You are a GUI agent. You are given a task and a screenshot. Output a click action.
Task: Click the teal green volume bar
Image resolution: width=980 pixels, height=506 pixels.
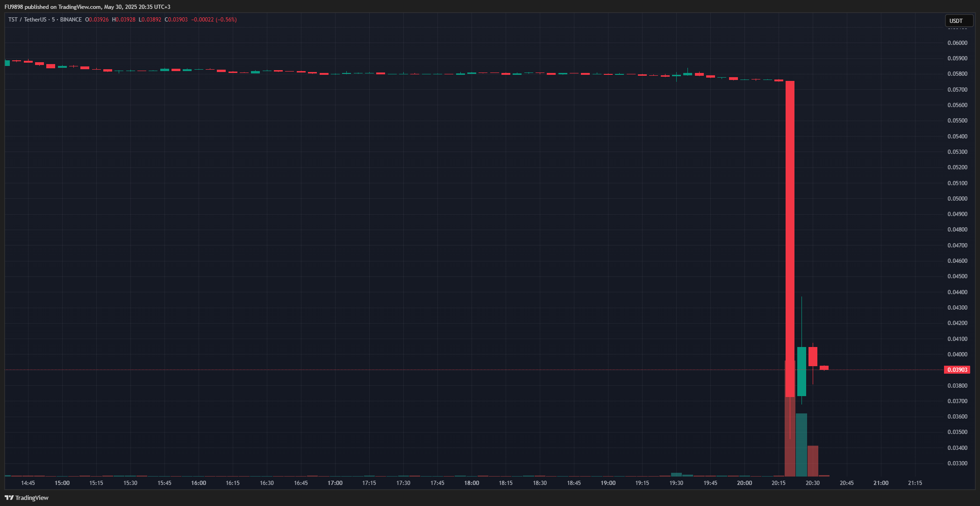click(x=801, y=444)
